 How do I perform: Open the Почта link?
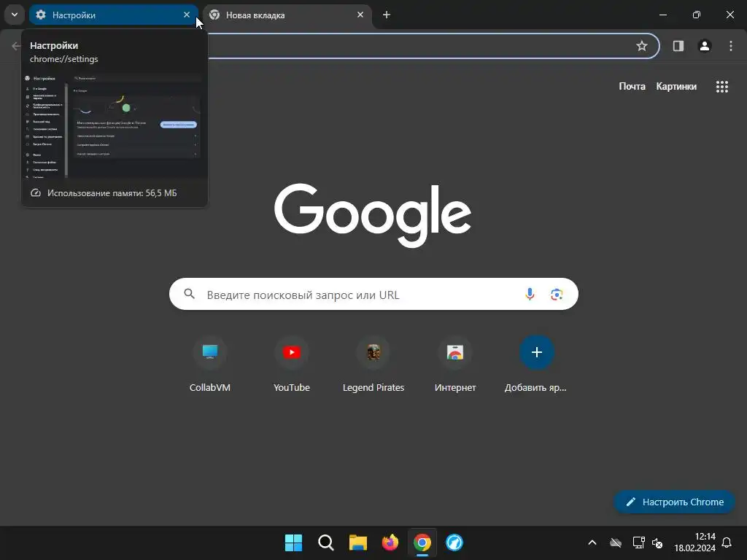[x=632, y=86]
